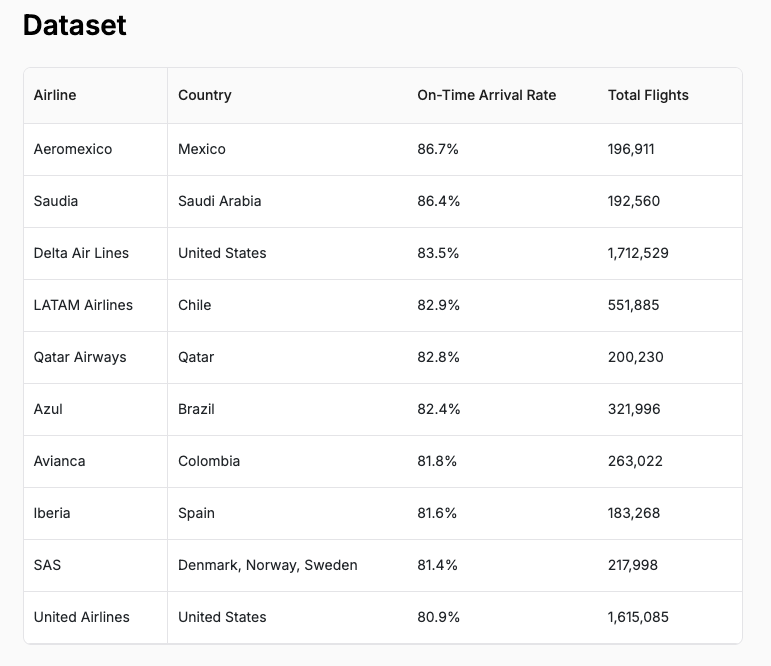The image size is (771, 666).
Task: Click the Azul airline cell
Action: pyautogui.click(x=48, y=409)
